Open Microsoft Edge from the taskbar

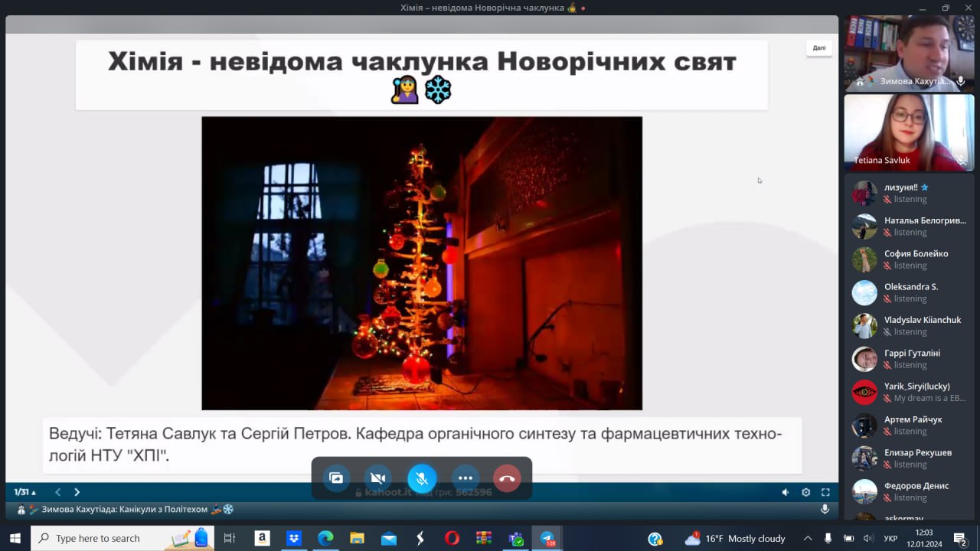[325, 538]
